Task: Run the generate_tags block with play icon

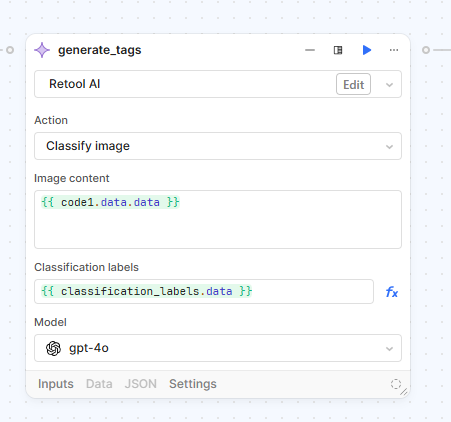Action: coord(367,50)
